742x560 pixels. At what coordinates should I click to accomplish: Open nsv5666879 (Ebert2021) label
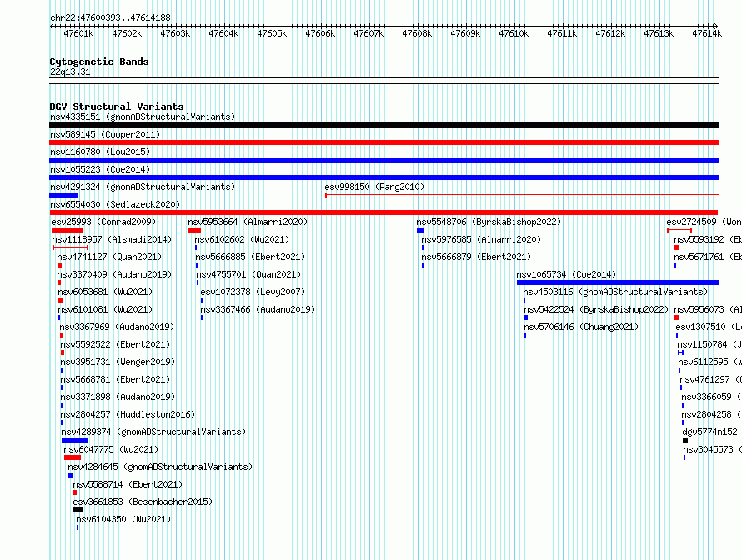tap(476, 257)
